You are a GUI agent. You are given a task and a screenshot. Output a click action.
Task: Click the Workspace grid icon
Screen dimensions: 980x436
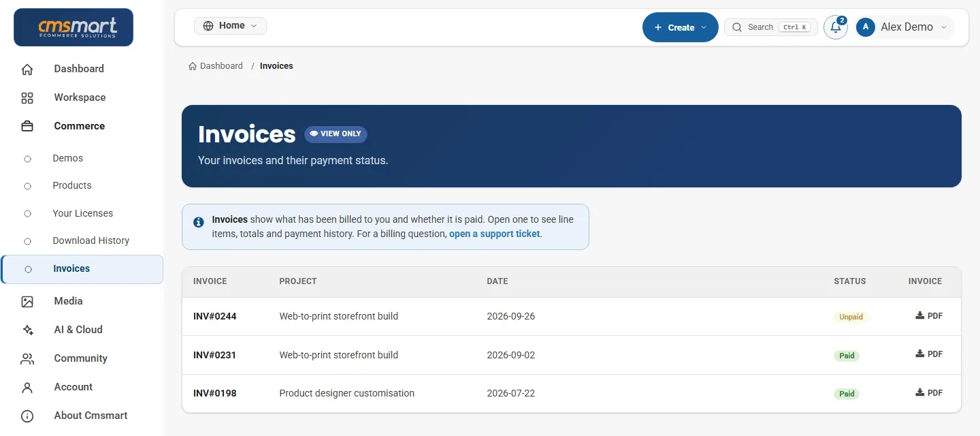point(27,97)
